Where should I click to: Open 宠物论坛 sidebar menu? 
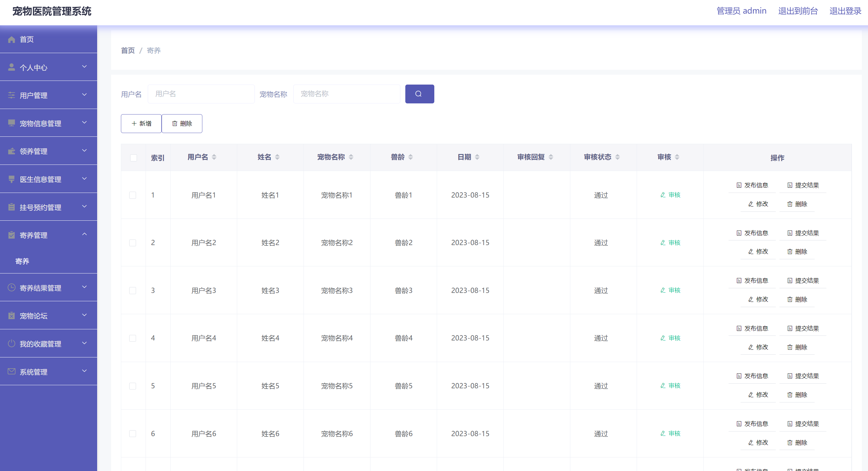48,315
